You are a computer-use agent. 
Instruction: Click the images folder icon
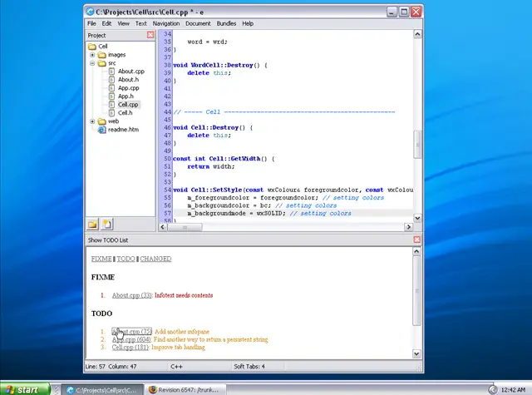coord(101,55)
